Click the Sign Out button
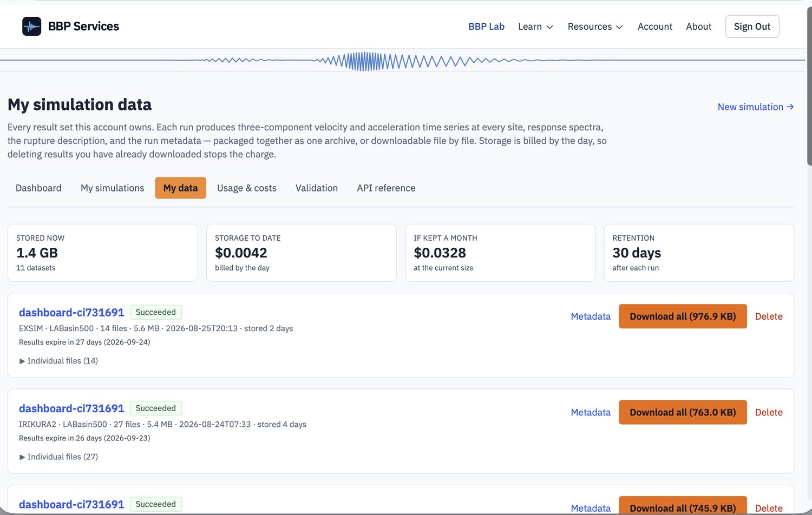 [752, 27]
